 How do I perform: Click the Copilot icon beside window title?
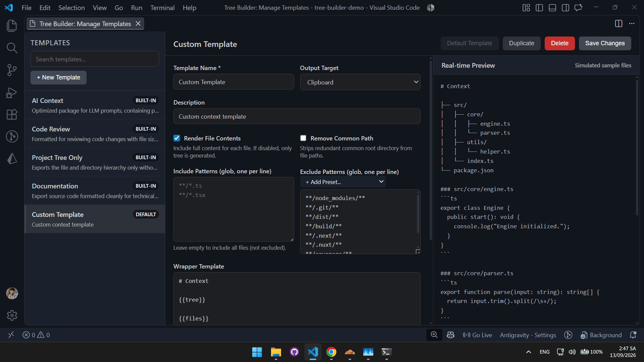point(431,8)
